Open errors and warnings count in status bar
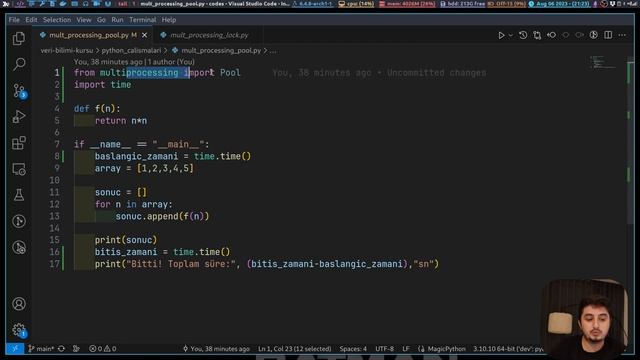This screenshot has height=360, width=640. point(102,349)
